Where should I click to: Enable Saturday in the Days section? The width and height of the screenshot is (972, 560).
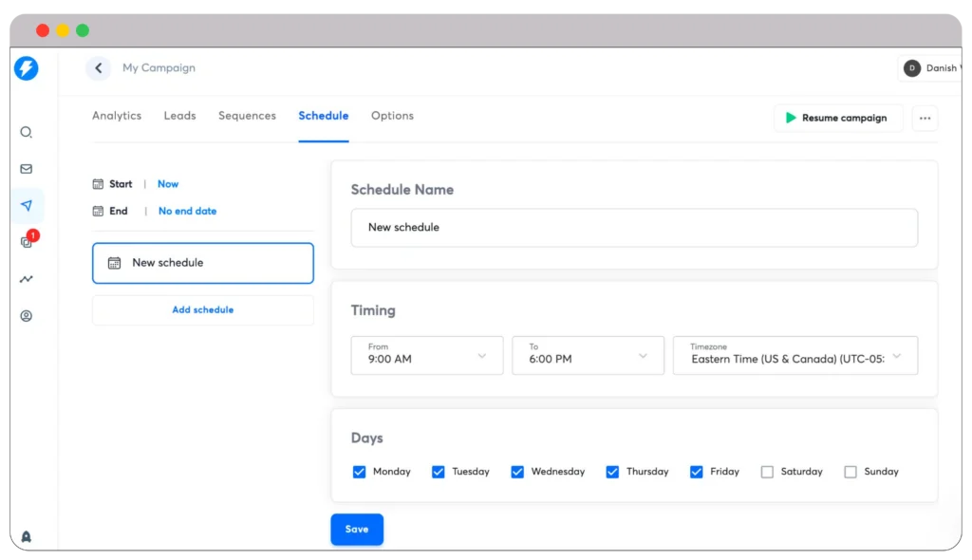766,471
